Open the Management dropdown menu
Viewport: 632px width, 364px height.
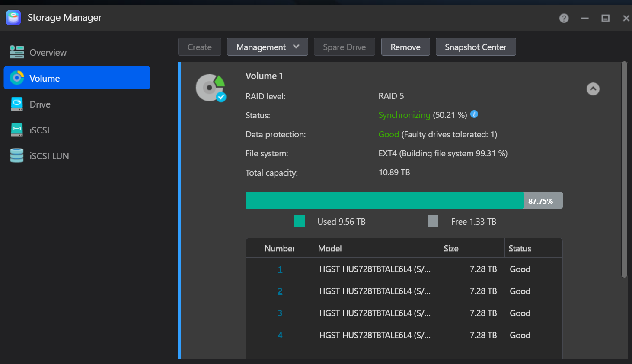click(267, 47)
